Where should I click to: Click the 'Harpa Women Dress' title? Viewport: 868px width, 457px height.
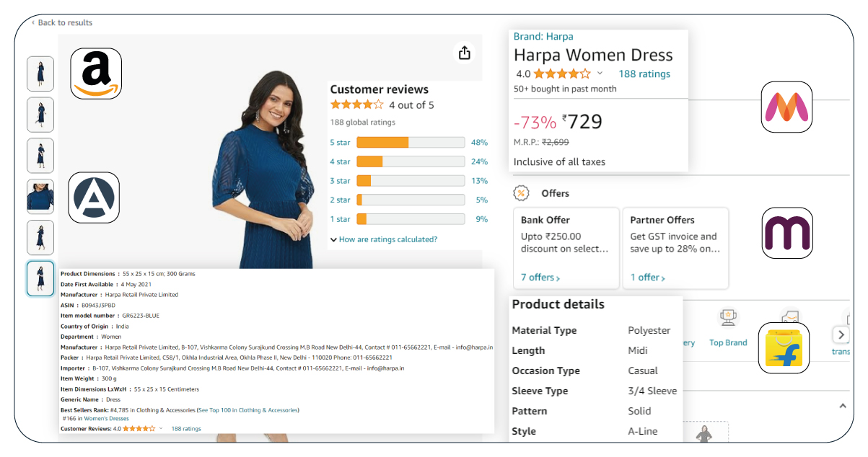(593, 56)
